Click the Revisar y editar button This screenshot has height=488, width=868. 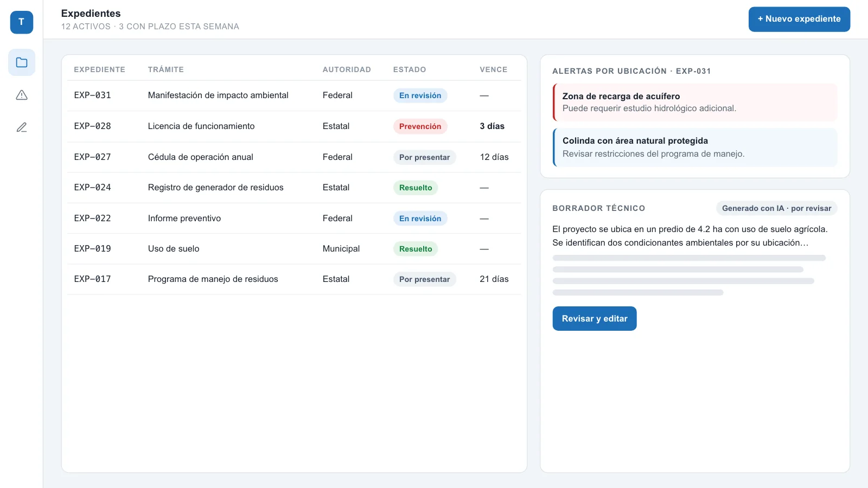pos(595,319)
